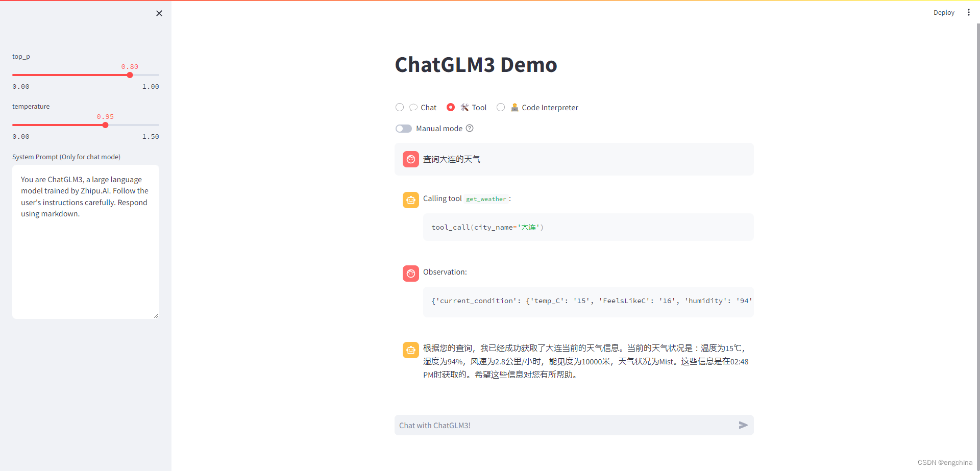Click the Observation: label
This screenshot has width=980, height=471.
[445, 272]
